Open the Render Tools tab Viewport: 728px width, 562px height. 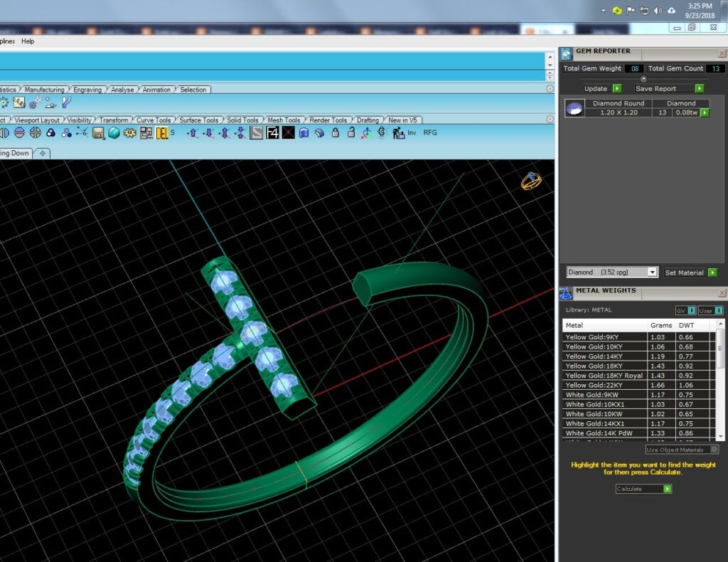[x=328, y=120]
